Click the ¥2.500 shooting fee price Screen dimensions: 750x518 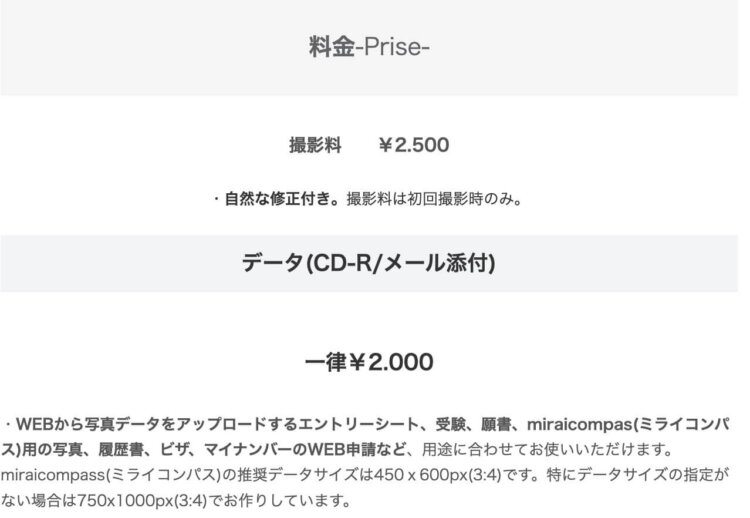[414, 145]
